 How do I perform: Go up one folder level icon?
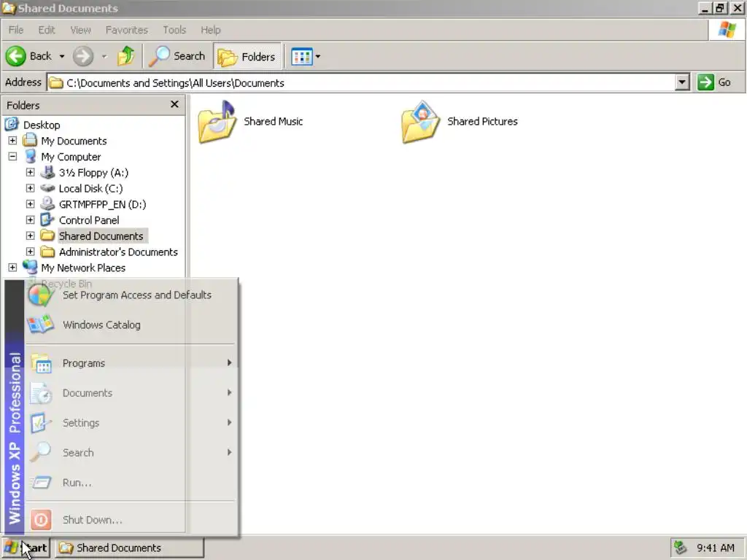coord(126,56)
